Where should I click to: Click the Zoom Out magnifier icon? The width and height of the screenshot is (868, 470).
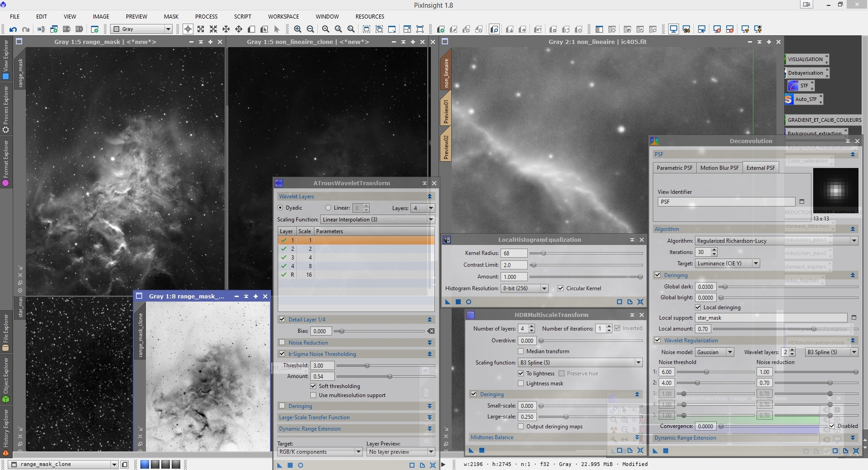pyautogui.click(x=310, y=29)
